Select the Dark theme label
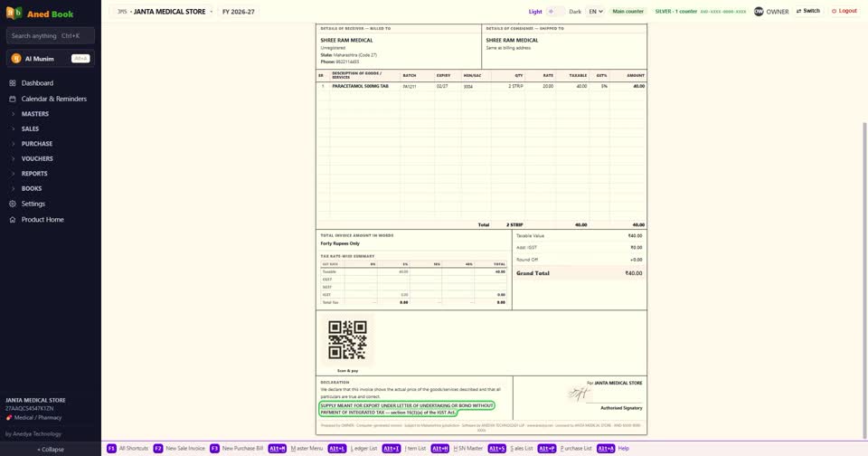868x456 pixels. (x=575, y=12)
